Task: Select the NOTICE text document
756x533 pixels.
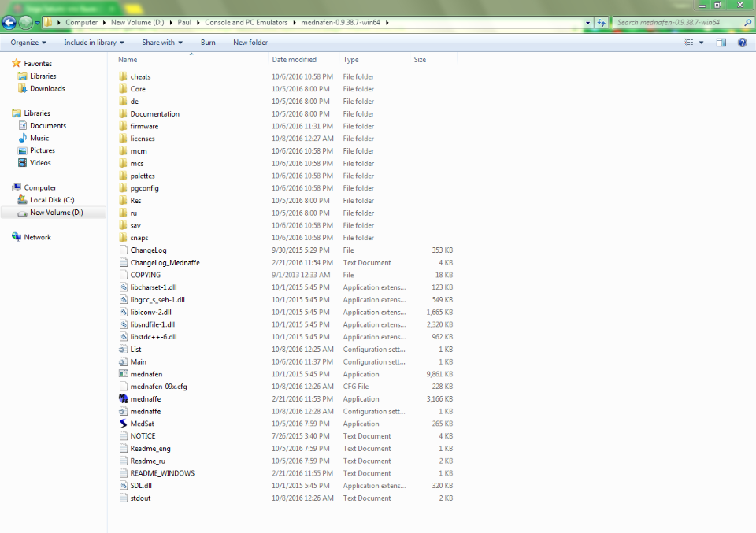Action: (143, 436)
